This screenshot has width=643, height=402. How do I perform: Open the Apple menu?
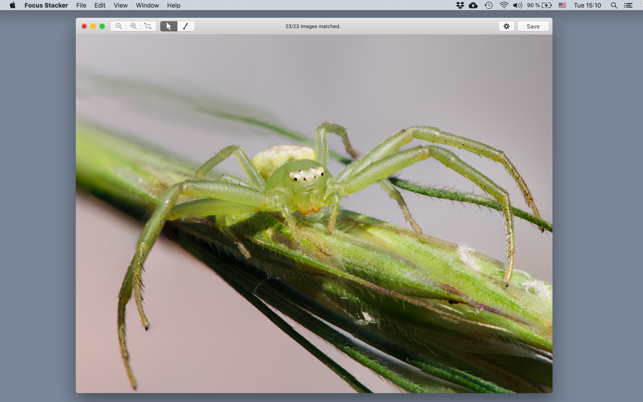click(12, 5)
